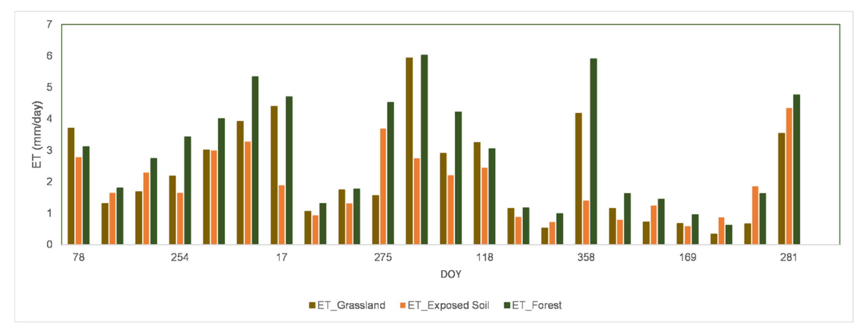Click the y-axis value 1
868x336 pixels.
pos(50,213)
